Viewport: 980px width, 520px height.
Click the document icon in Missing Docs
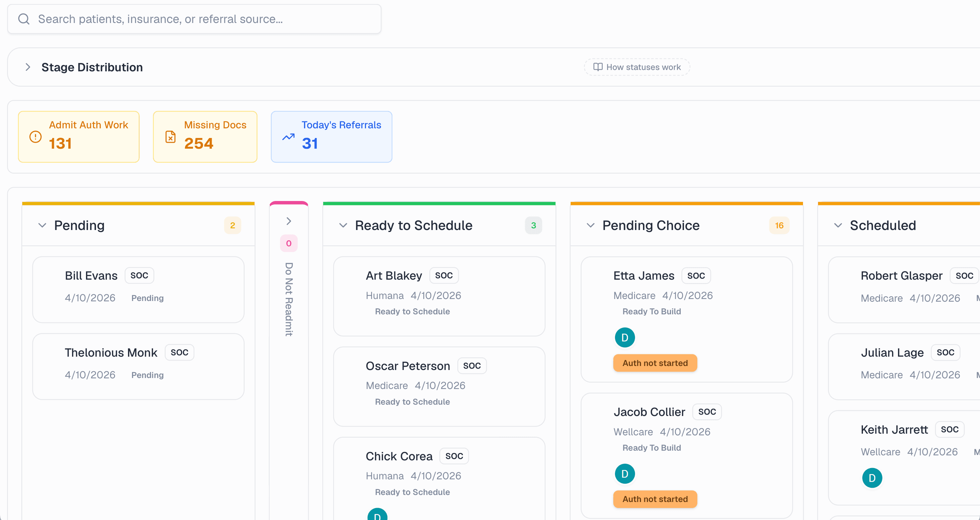[170, 137]
